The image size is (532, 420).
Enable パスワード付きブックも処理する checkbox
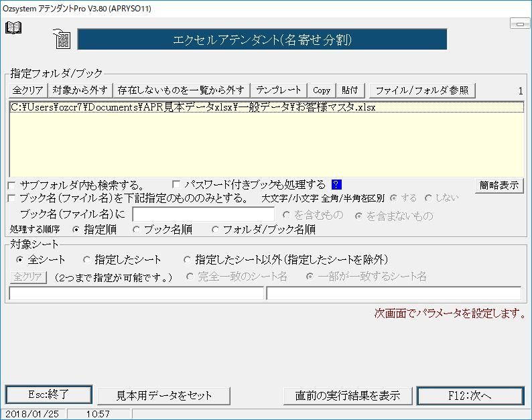pos(176,184)
